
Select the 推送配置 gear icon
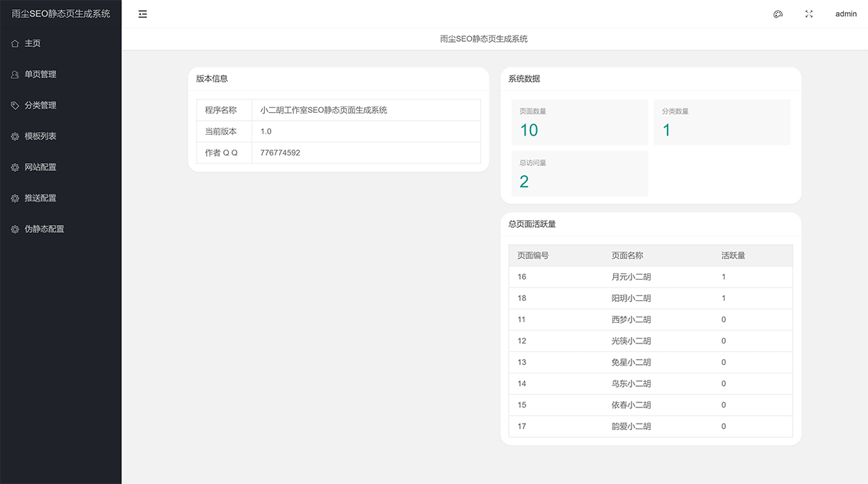click(x=16, y=197)
